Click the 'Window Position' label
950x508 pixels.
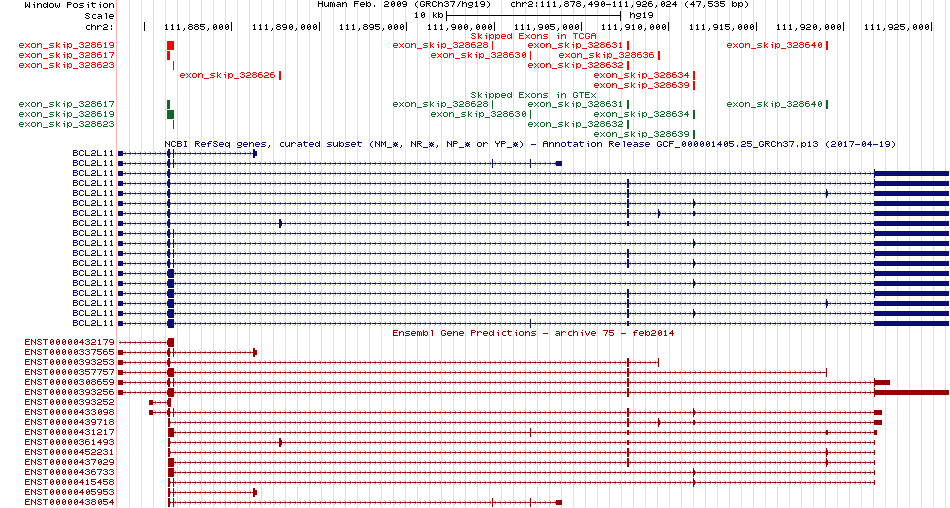(69, 5)
